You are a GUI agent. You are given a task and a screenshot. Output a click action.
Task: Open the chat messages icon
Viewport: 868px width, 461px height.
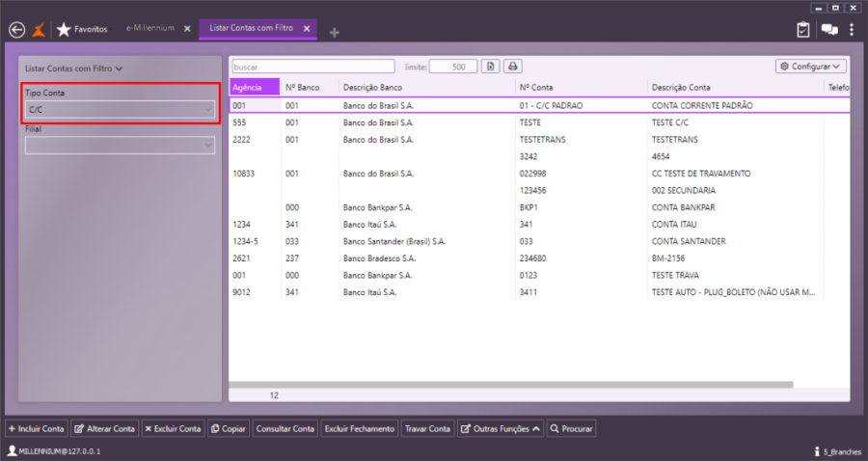(x=828, y=30)
